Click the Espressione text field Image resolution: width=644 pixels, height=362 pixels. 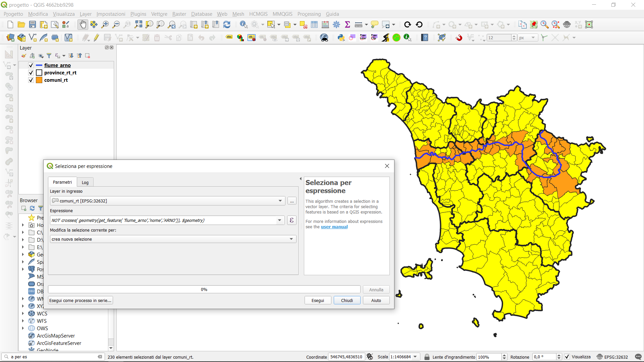tap(164, 220)
